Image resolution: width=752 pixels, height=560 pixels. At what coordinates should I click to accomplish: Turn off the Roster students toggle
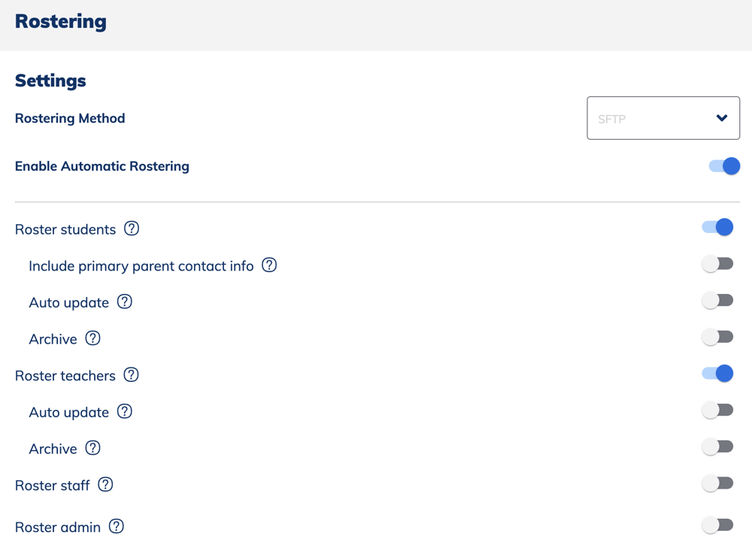717,226
